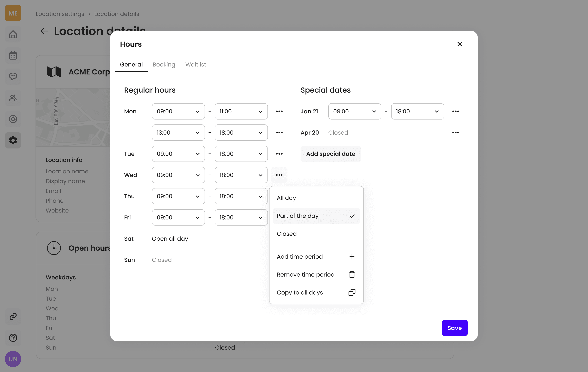Click Add special date button

coord(331,154)
